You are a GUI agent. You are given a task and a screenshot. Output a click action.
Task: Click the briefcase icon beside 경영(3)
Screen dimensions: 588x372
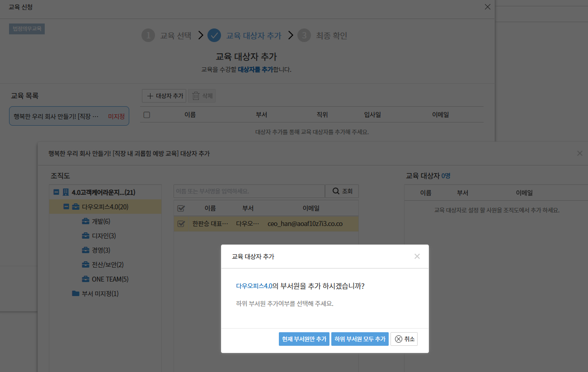point(85,250)
